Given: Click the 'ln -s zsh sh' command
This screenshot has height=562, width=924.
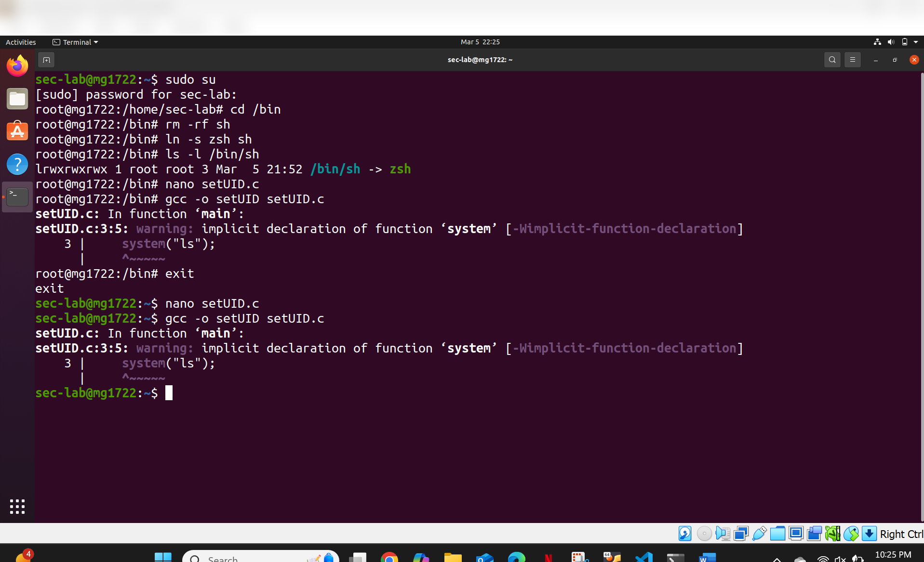Looking at the screenshot, I should pos(209,139).
